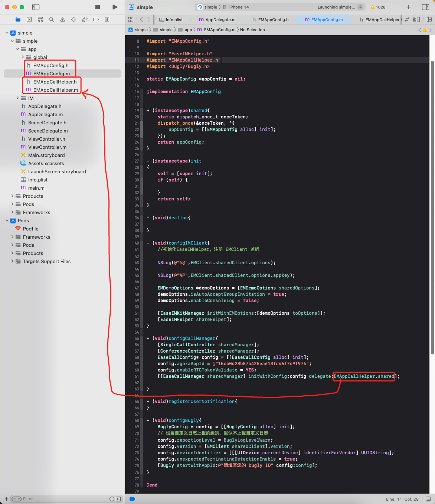Expand the global folder
The height and width of the screenshot is (504, 435).
(x=23, y=57)
